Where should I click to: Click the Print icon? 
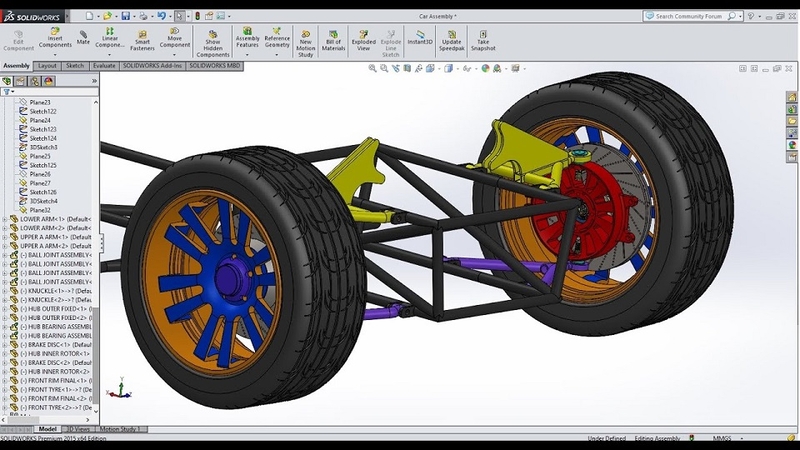[x=143, y=16]
